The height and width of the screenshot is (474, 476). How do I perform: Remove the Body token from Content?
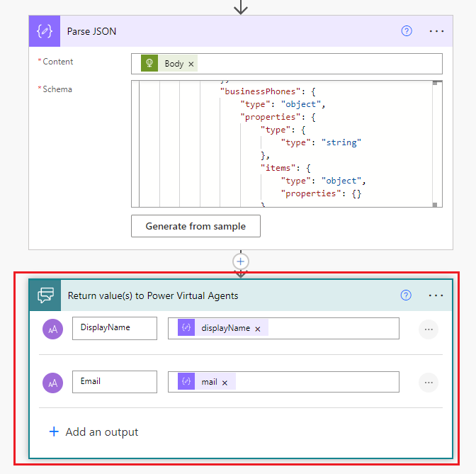coord(191,64)
